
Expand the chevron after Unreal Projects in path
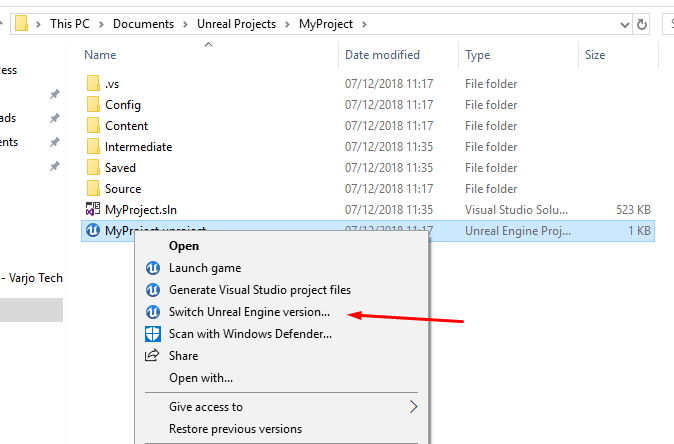(x=287, y=24)
